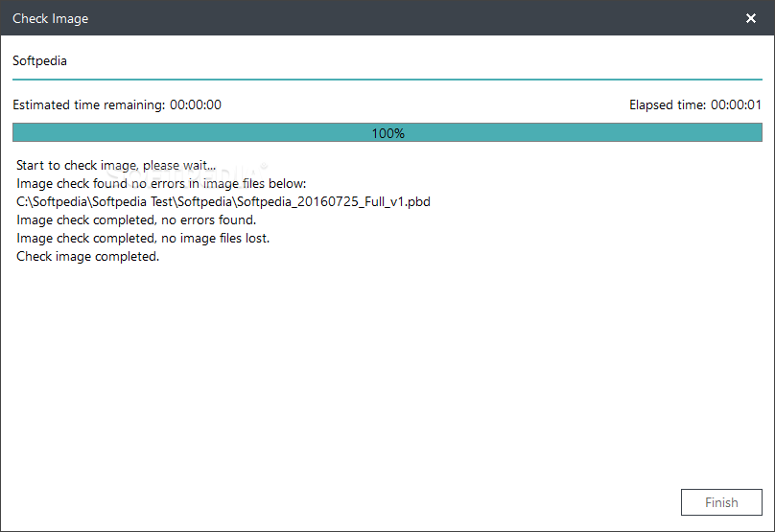
Task: Click the Finish button
Action: click(x=721, y=502)
